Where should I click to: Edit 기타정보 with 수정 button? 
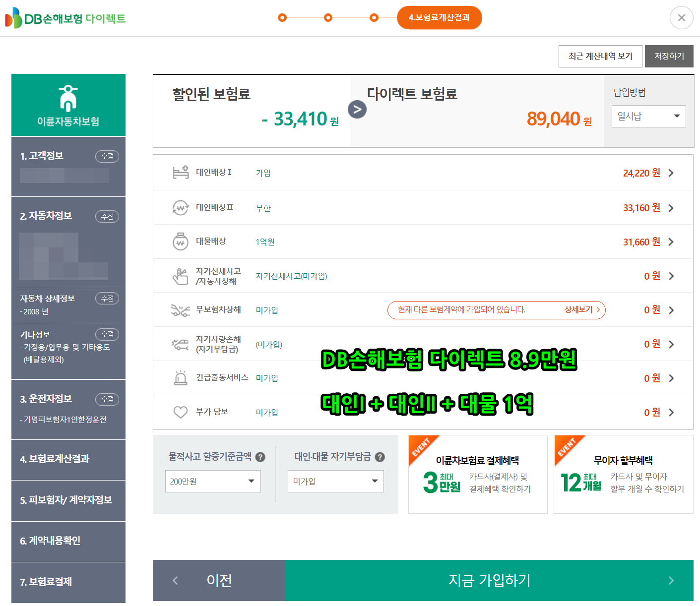click(107, 334)
